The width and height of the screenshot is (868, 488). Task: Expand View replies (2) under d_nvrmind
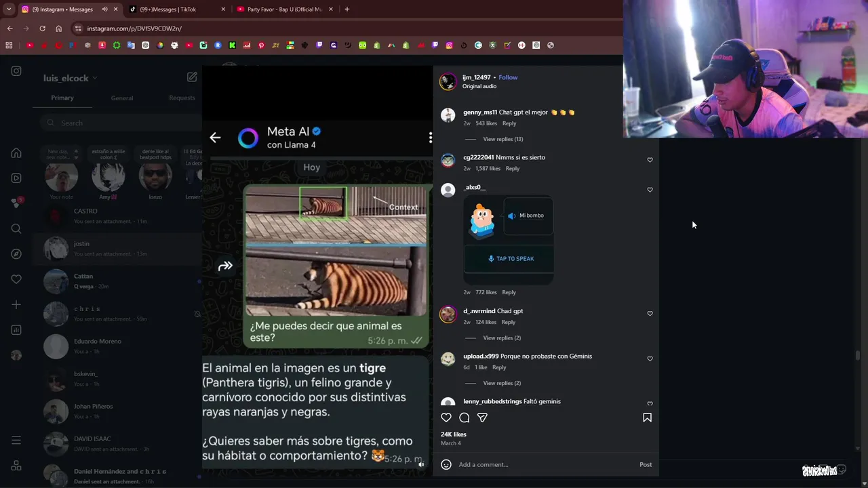click(502, 338)
